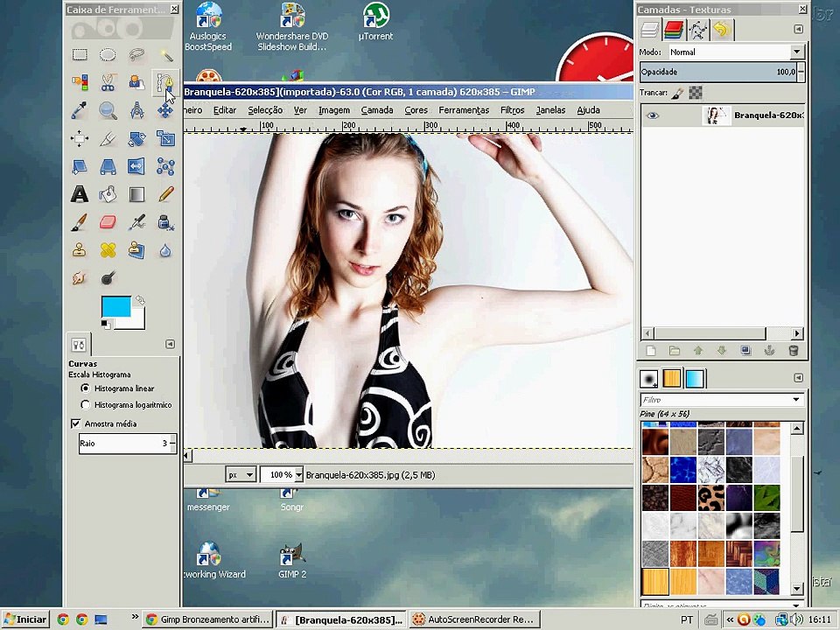Viewport: 840px width, 630px height.
Task: Toggle lock alpha channel checkerboard icon
Action: point(696,93)
